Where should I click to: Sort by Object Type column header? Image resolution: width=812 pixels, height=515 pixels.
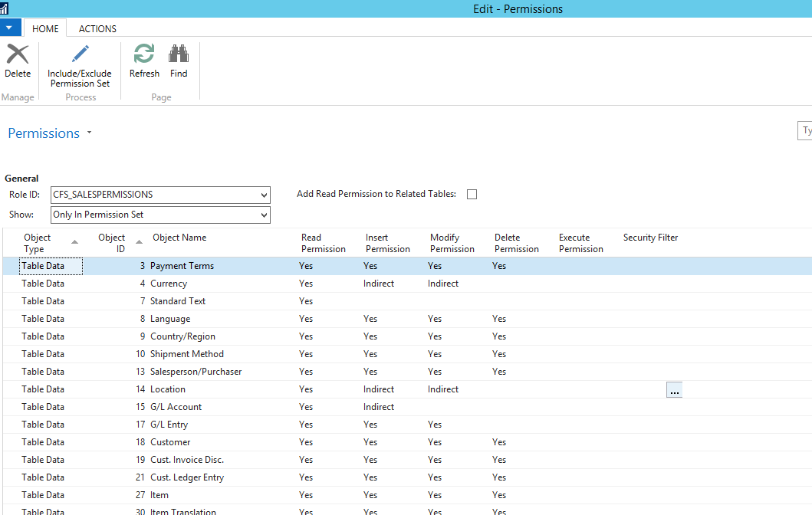point(38,243)
